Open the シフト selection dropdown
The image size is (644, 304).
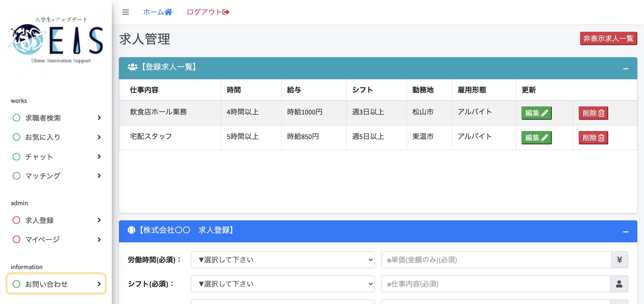[282, 284]
